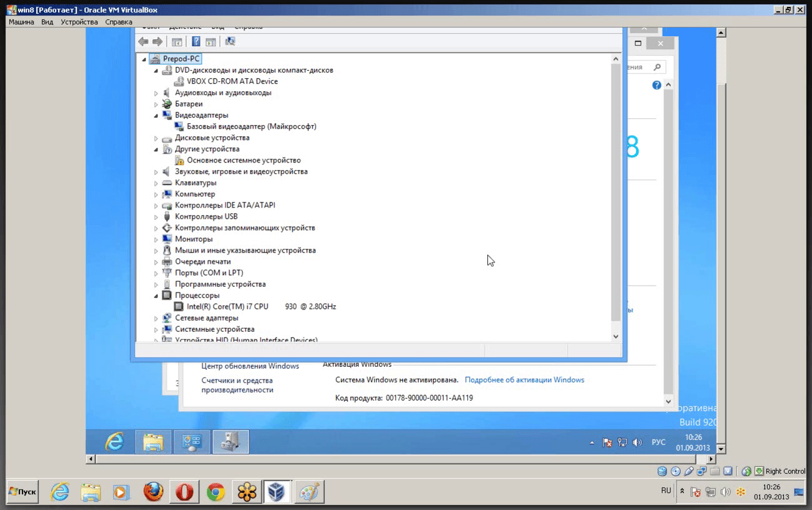The width and height of the screenshot is (812, 510).
Task: Select the Порты (COM и LPT) row
Action: tap(202, 273)
